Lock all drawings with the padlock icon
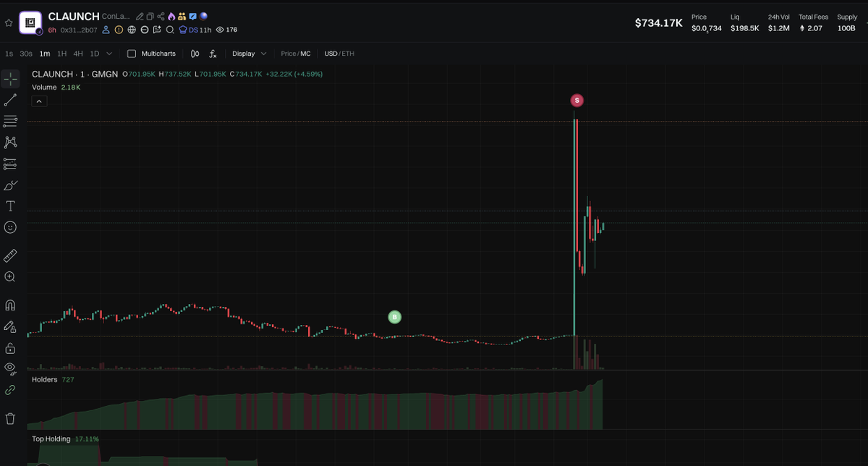 click(10, 348)
